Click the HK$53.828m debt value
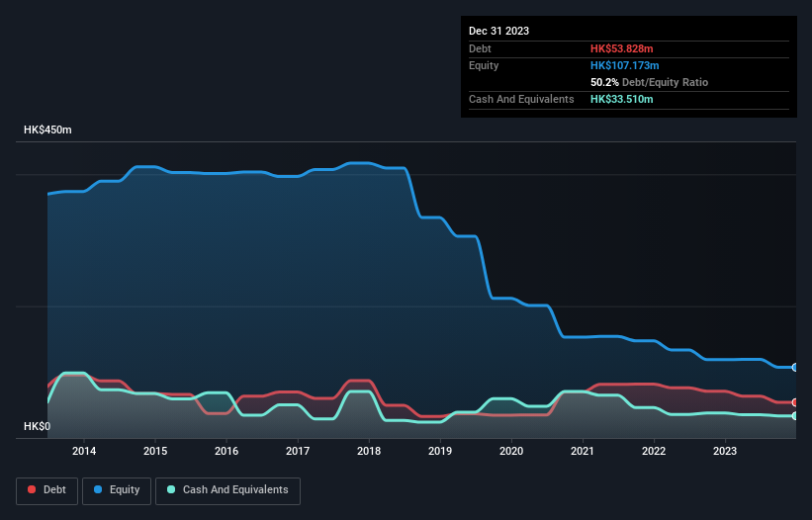This screenshot has width=812, height=520. 621,48
